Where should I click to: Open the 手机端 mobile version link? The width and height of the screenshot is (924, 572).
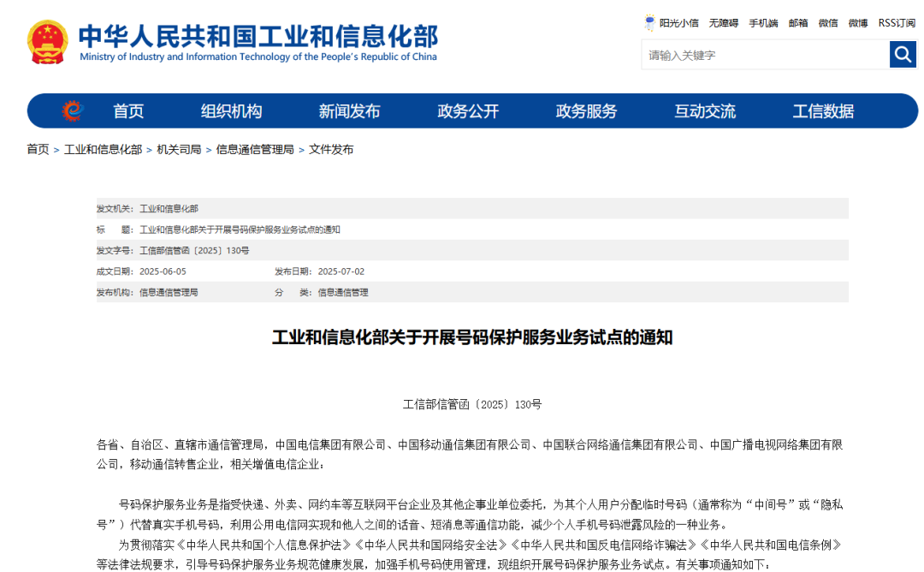tap(763, 23)
